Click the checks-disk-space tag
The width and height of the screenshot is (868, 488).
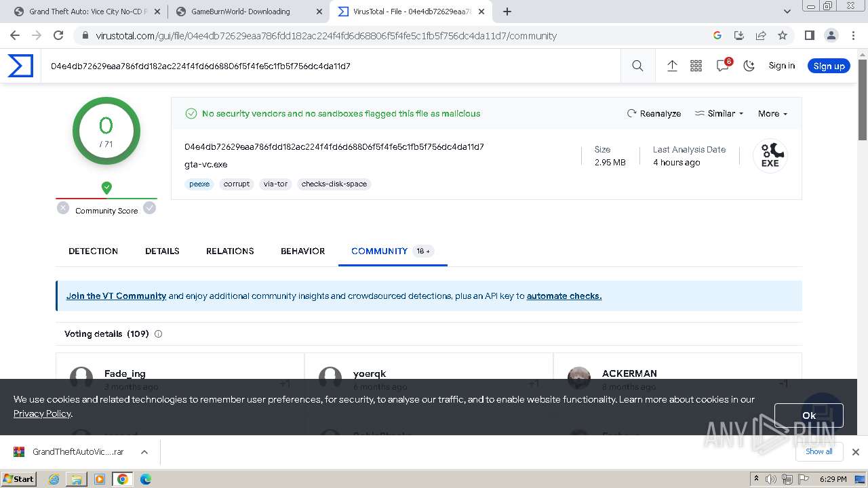click(x=334, y=184)
